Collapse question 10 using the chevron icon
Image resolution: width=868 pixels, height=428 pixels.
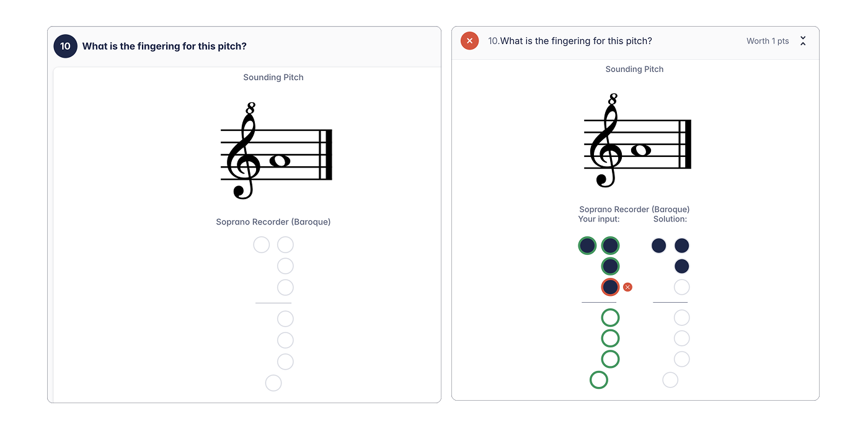[803, 40]
